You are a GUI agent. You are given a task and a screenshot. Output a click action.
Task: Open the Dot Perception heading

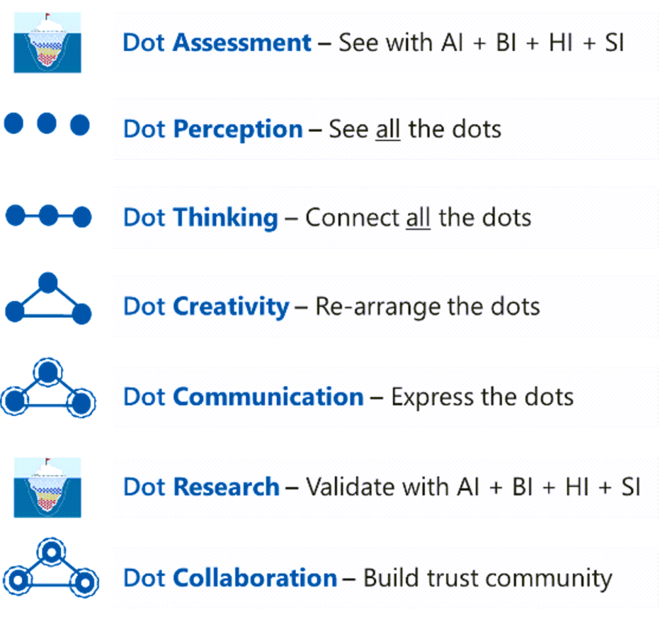click(x=213, y=129)
